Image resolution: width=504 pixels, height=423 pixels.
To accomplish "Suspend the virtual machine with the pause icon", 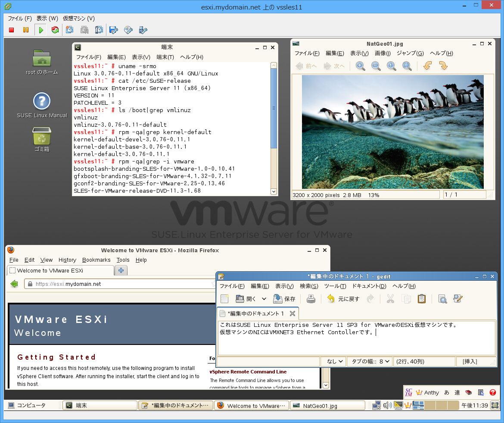I will pyautogui.click(x=26, y=30).
